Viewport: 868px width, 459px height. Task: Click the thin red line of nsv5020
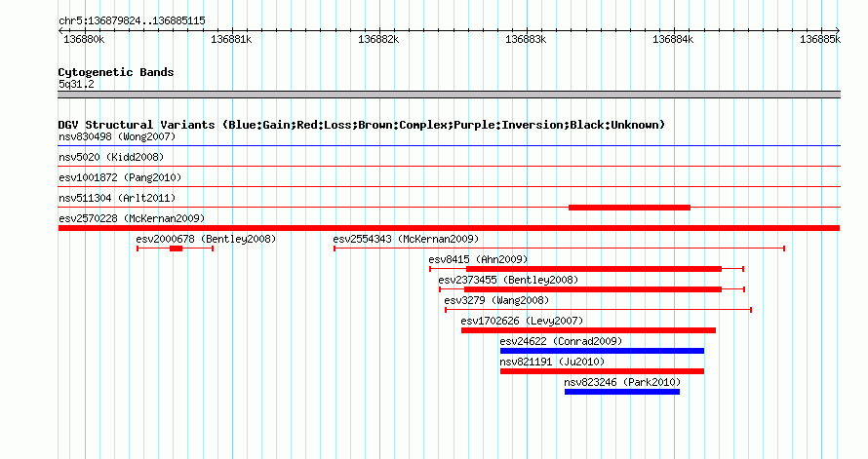[x=449, y=167]
